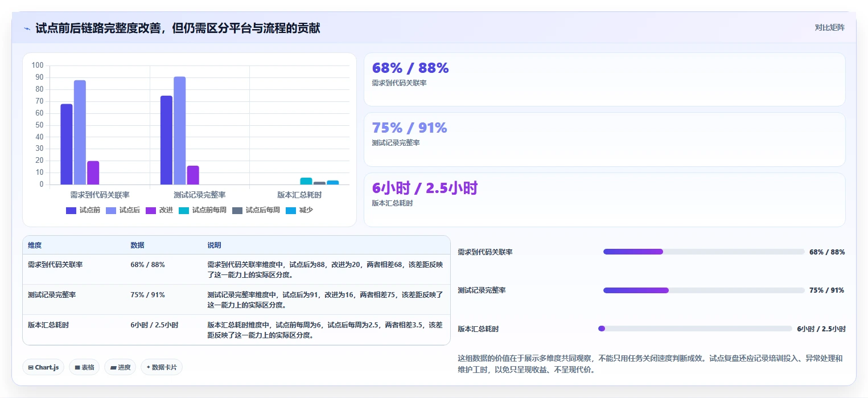This screenshot has width=868, height=398.
Task: Click the summary paragraph starting 这组数据的价值
Action: [x=650, y=364]
